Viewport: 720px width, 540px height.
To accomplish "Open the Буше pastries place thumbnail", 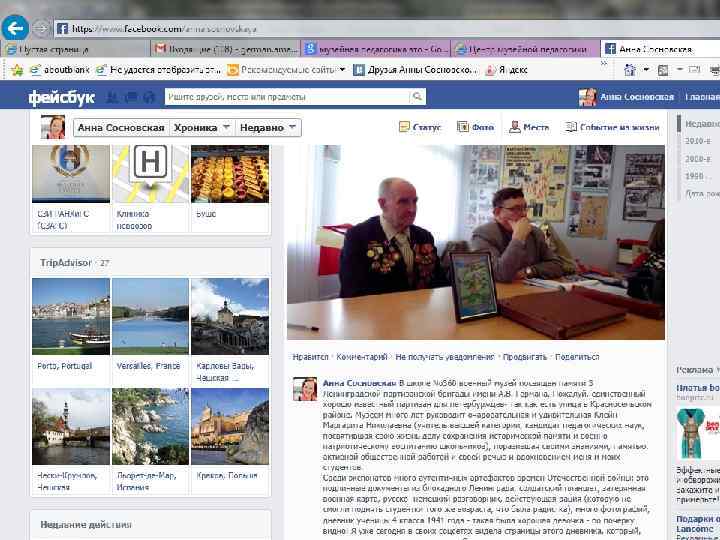I will tap(230, 174).
